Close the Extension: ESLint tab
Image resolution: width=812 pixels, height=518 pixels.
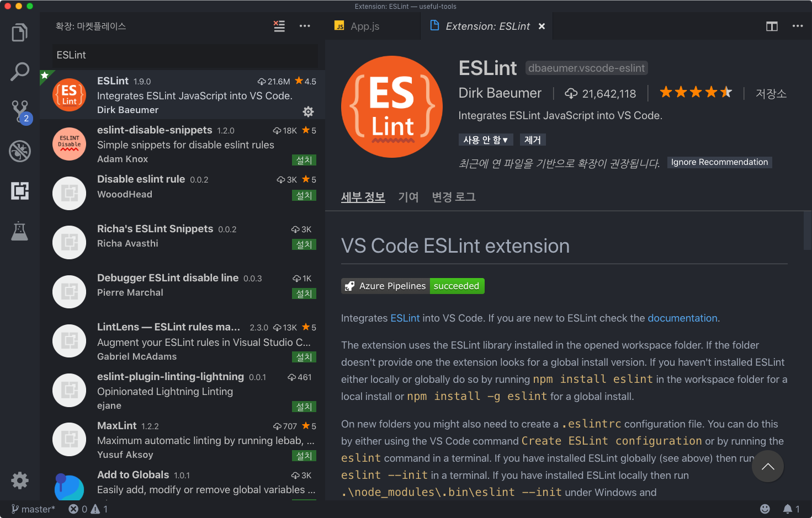coord(542,26)
